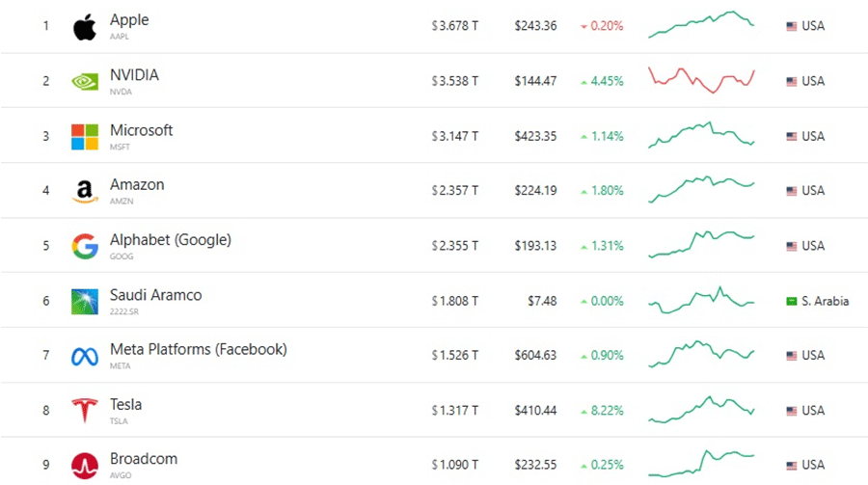Click the Saudi Aramco logo
This screenshot has width=868, height=485.
pos(85,301)
